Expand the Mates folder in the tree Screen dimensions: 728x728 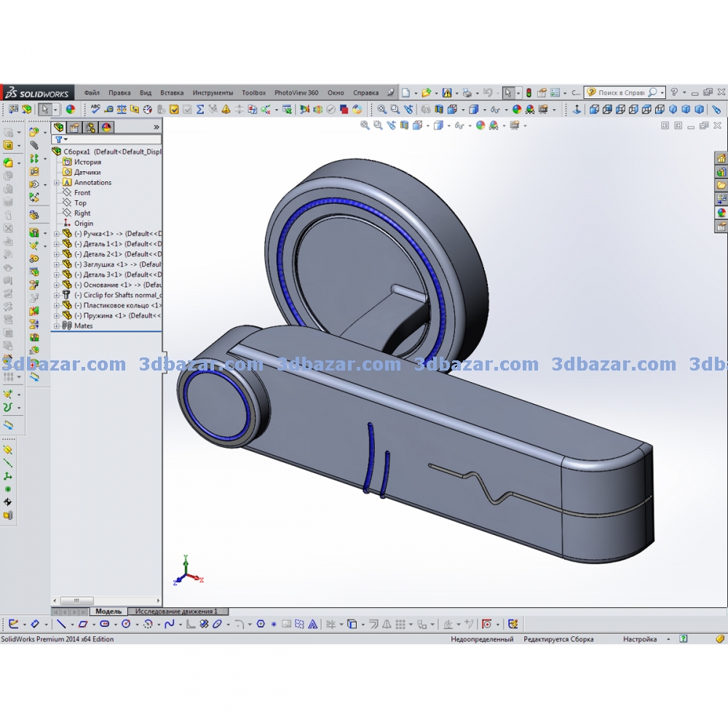[57, 326]
